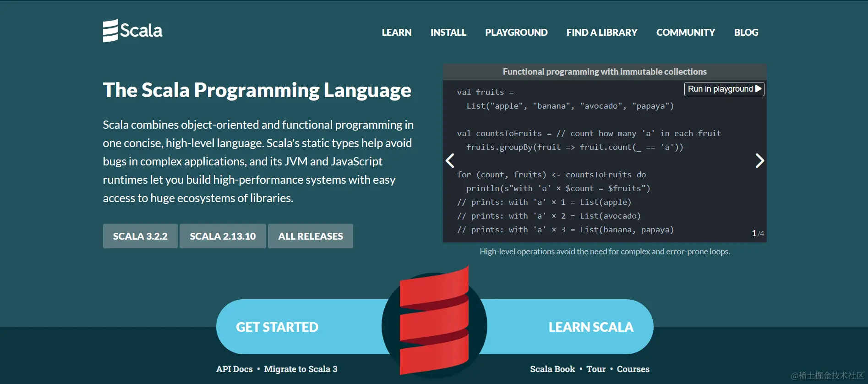Select FIND A LIBRARY in navigation
The width and height of the screenshot is (868, 384).
pyautogui.click(x=602, y=33)
